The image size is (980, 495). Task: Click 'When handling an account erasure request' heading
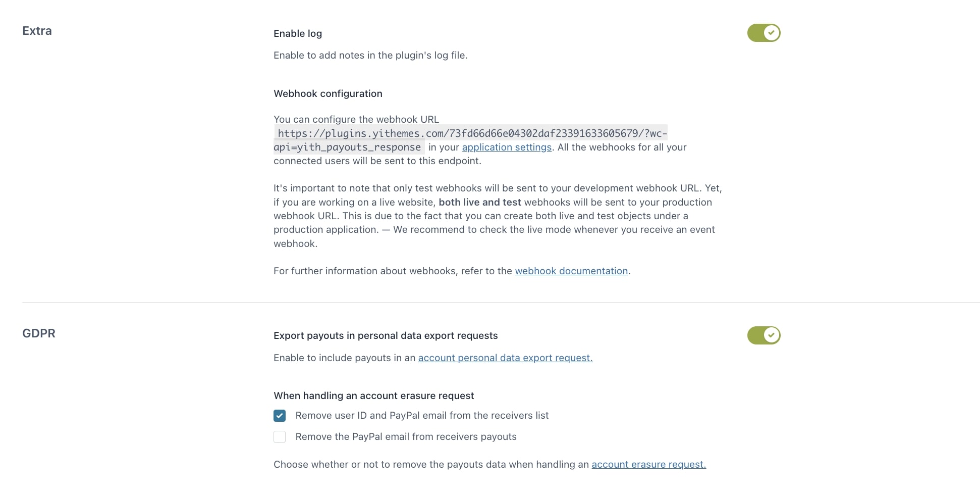click(374, 396)
